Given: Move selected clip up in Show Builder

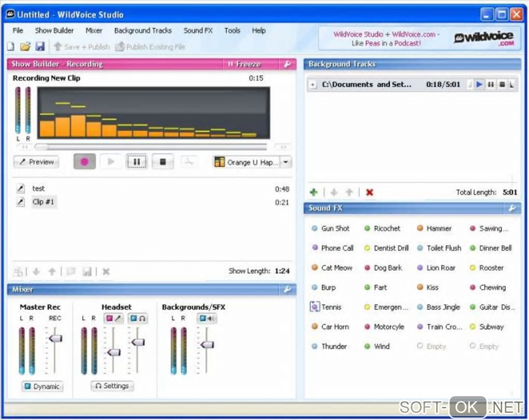Looking at the screenshot, I should (x=52, y=271).
